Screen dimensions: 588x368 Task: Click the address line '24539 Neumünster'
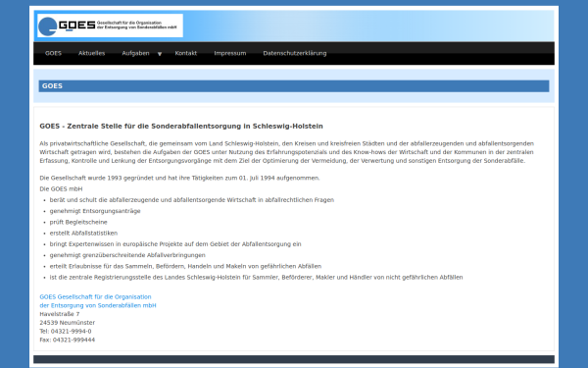tap(67, 323)
